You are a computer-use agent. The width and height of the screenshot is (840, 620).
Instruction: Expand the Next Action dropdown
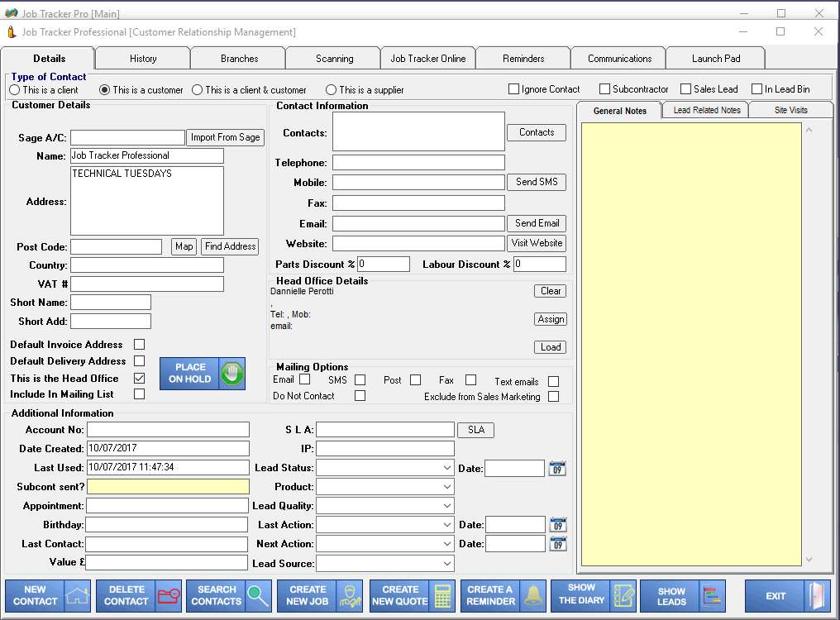[x=446, y=544]
